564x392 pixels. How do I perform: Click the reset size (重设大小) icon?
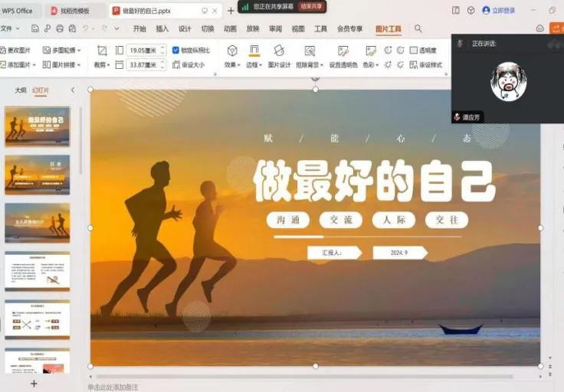click(175, 65)
